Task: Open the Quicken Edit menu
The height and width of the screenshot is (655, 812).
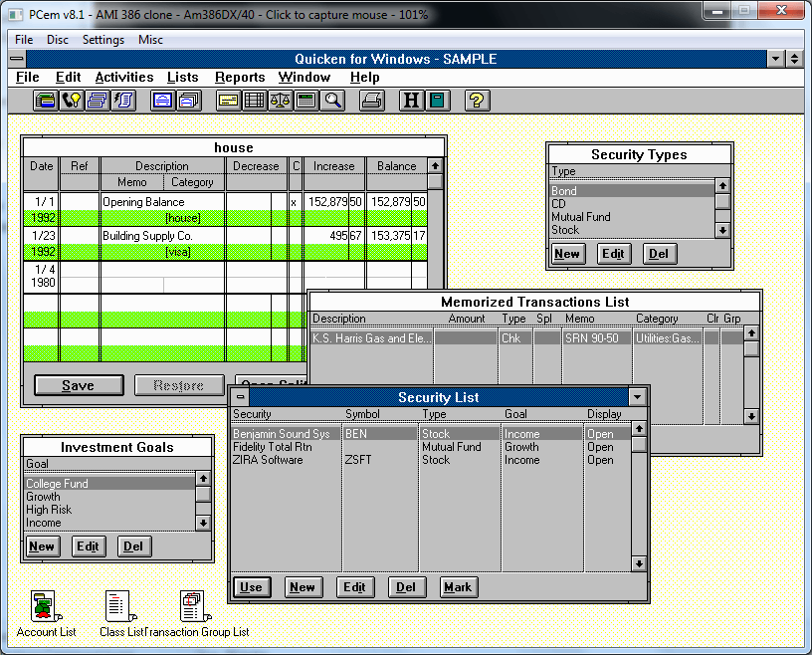Action: [x=69, y=78]
